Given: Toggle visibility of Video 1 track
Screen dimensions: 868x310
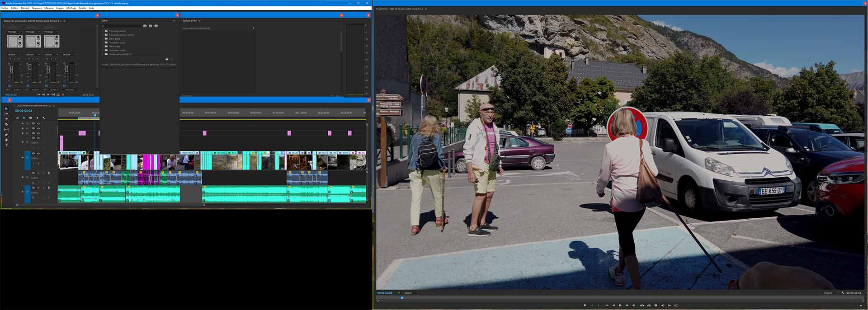Looking at the screenshot, I should [x=38, y=154].
